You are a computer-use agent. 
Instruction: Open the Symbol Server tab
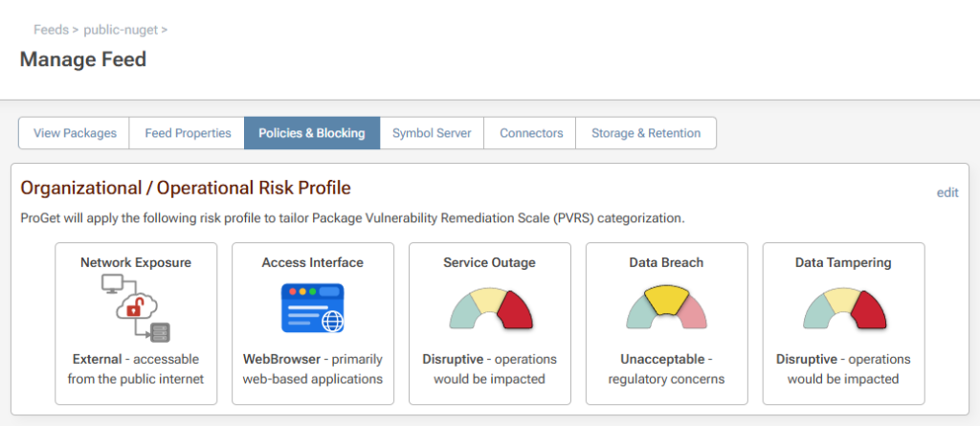[x=432, y=133]
